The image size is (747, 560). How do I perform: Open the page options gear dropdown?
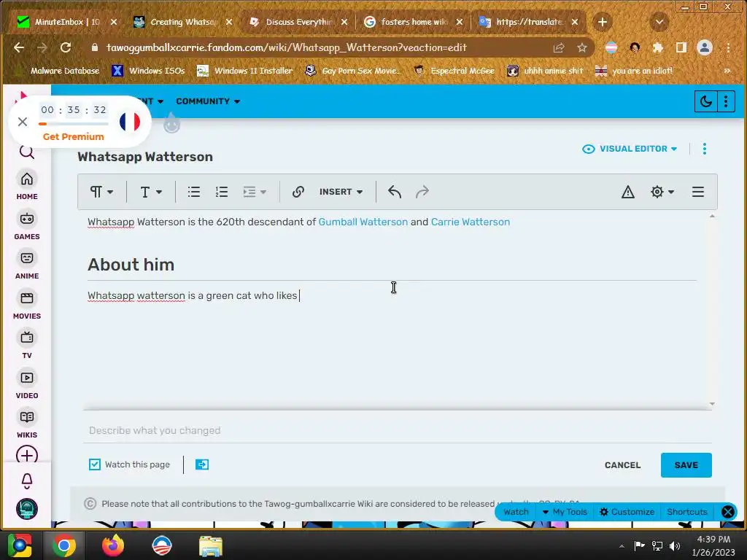pos(662,192)
